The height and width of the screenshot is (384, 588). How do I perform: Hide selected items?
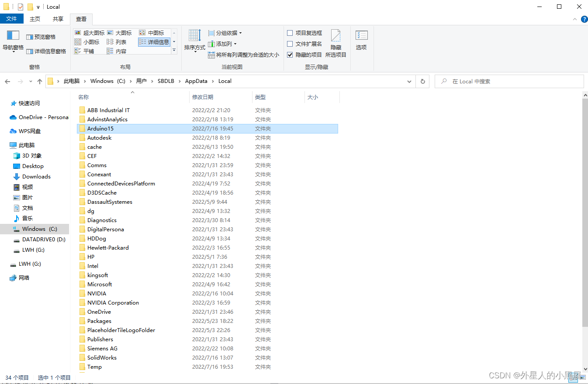point(336,44)
